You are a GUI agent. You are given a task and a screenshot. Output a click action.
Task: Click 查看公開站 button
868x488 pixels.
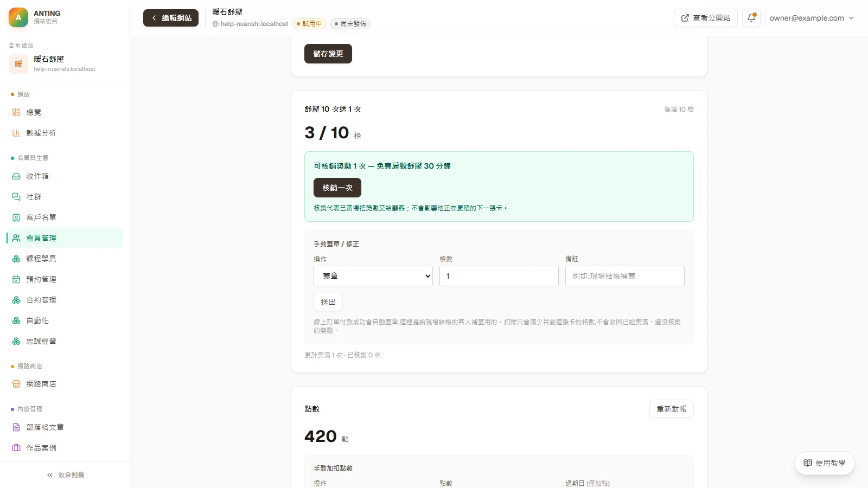[x=706, y=18]
